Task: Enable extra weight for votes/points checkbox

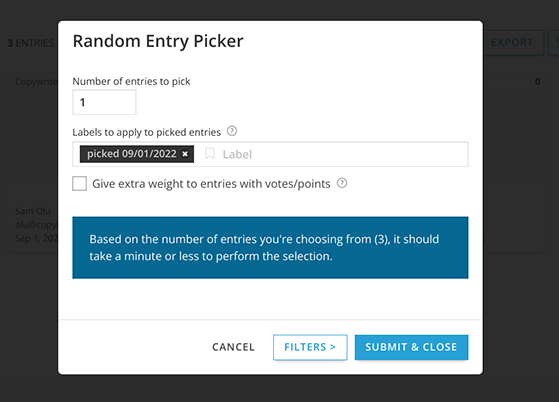Action: [x=79, y=184]
